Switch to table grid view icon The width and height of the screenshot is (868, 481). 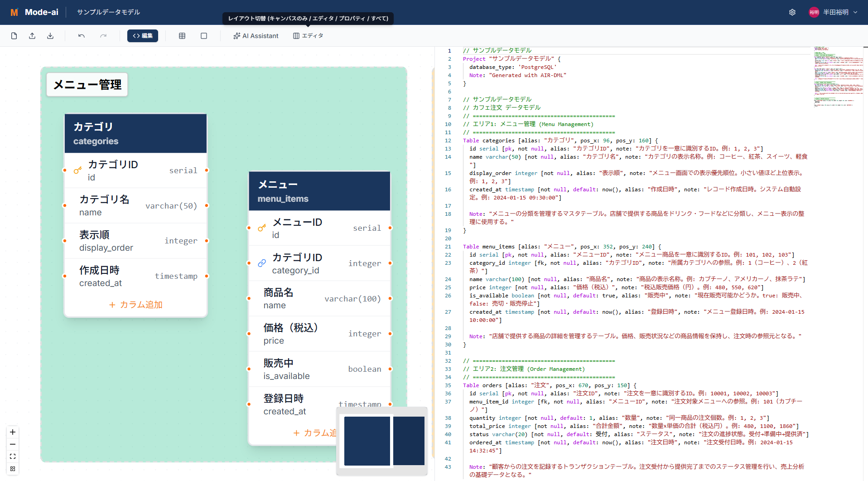[182, 36]
